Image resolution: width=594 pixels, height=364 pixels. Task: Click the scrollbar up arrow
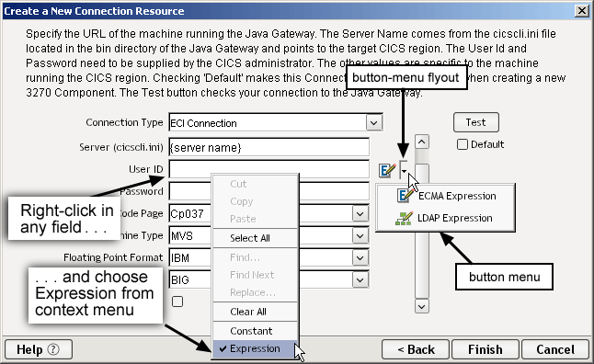tap(422, 142)
